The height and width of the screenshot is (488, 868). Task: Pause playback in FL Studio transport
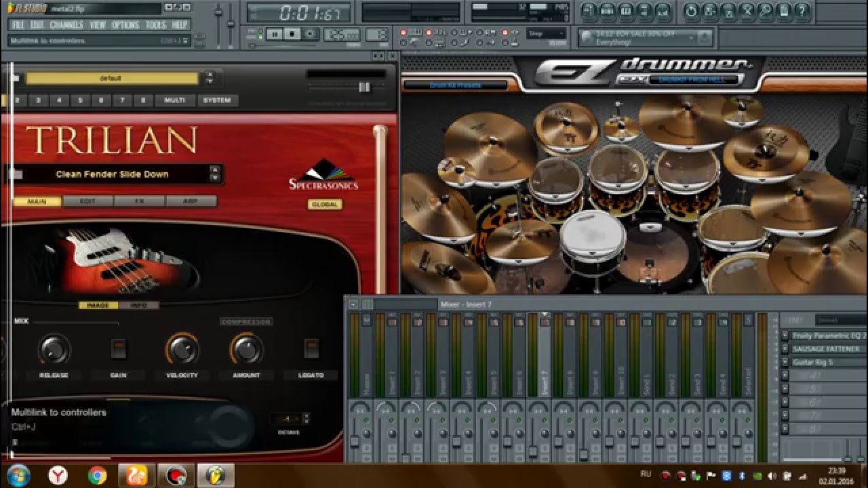click(275, 34)
